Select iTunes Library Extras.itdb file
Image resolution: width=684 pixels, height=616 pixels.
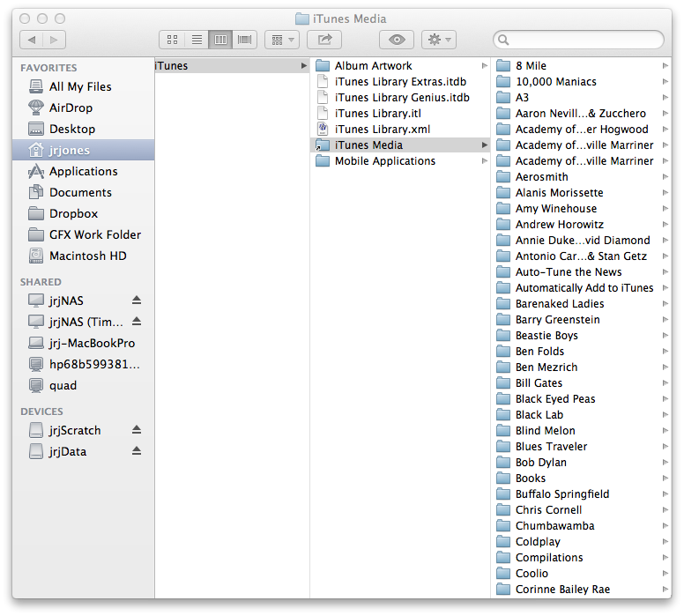[x=400, y=82]
